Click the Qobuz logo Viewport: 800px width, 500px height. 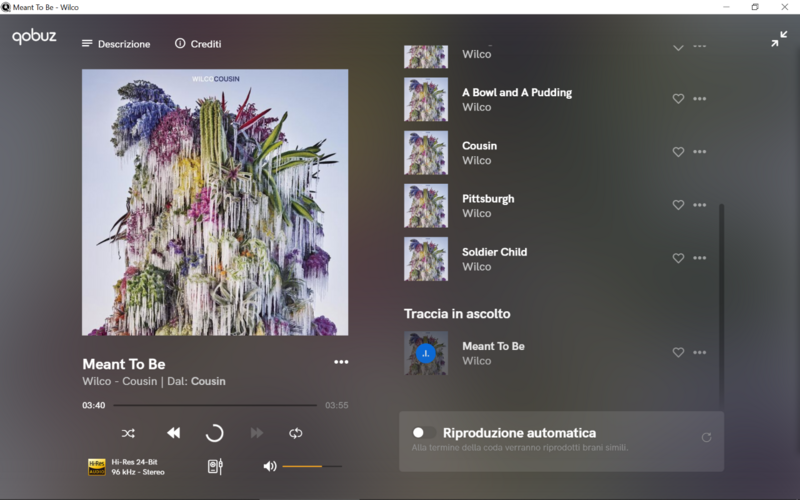click(34, 38)
